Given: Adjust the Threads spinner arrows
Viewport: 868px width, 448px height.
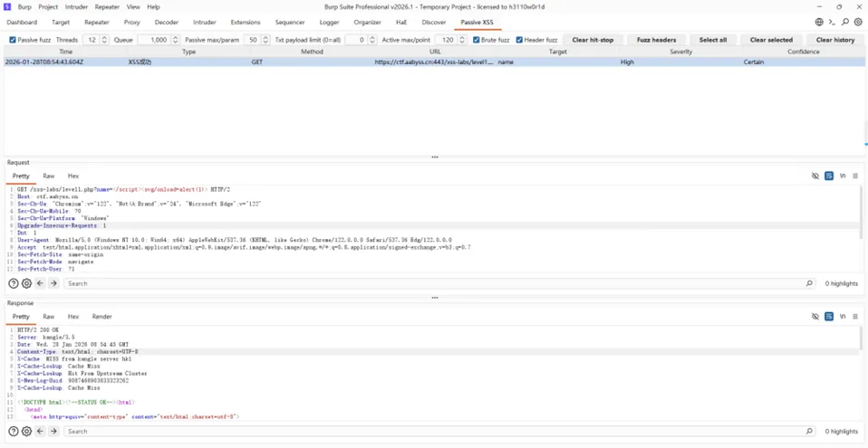Looking at the screenshot, I should [106, 40].
